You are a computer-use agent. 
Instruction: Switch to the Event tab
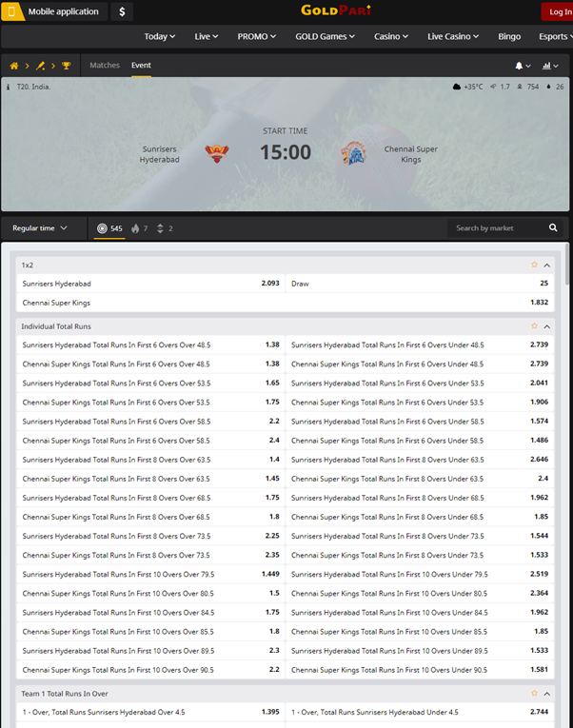[x=141, y=66]
